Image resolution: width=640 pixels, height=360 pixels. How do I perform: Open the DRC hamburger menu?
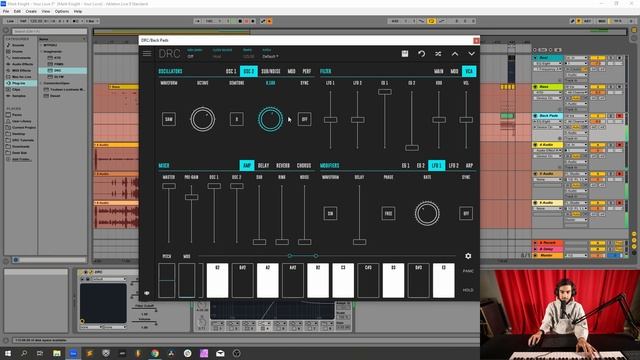pos(147,53)
